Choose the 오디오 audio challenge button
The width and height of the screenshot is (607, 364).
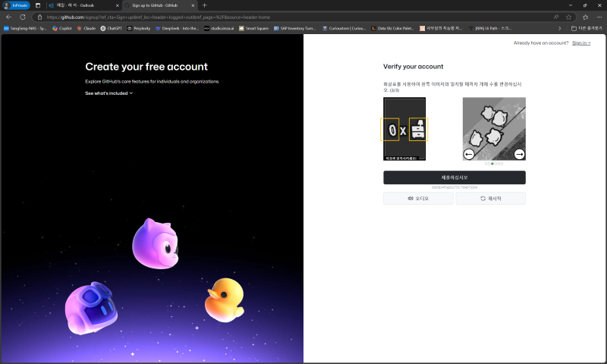pyautogui.click(x=418, y=199)
